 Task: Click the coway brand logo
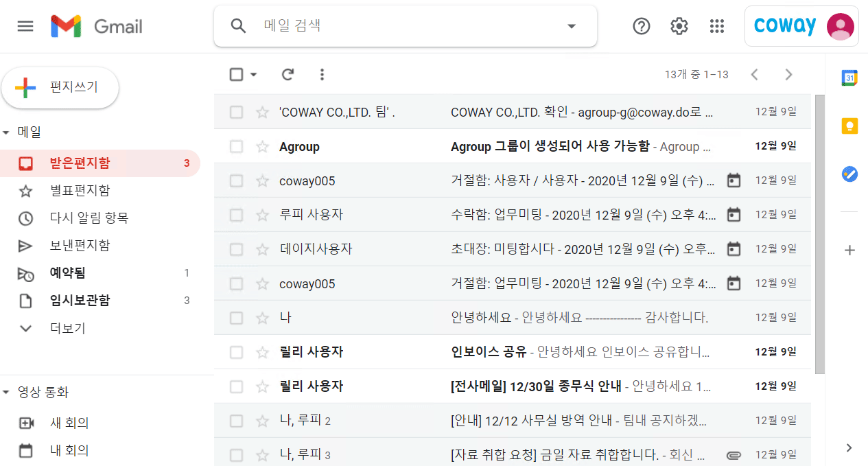[x=784, y=26]
